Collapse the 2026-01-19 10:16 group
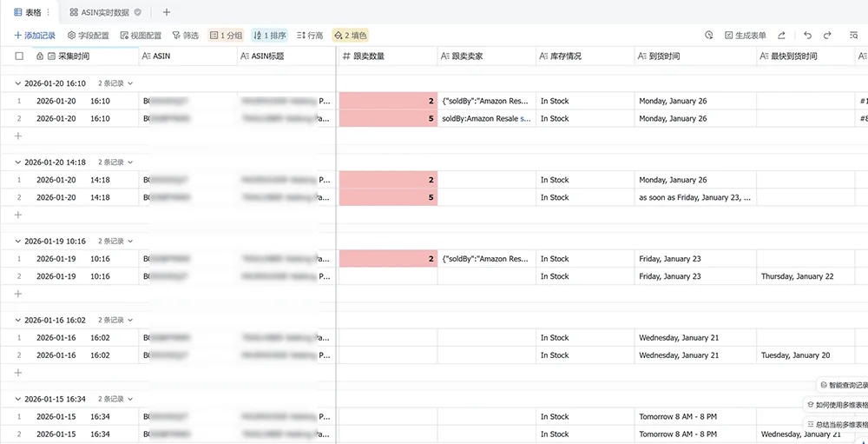Image resolution: width=868 pixels, height=444 pixels. click(x=18, y=242)
